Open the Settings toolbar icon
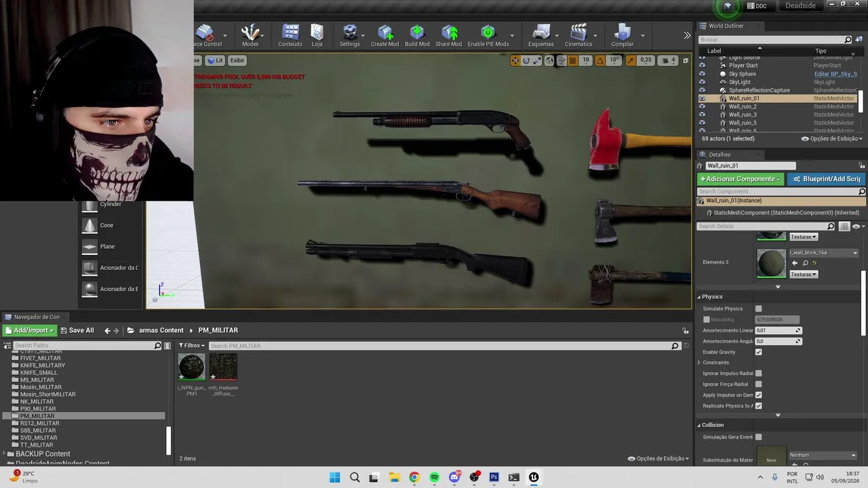Screen dimensions: 868x488 tap(350, 35)
